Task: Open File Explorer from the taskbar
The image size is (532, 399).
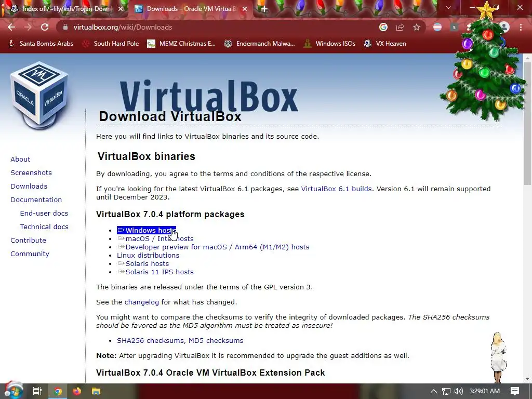Action: (x=96, y=391)
